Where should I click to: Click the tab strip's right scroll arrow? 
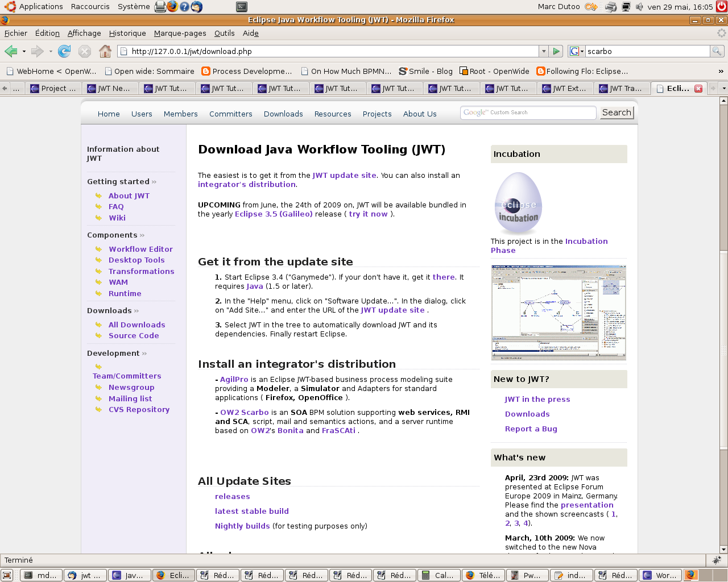click(x=713, y=89)
